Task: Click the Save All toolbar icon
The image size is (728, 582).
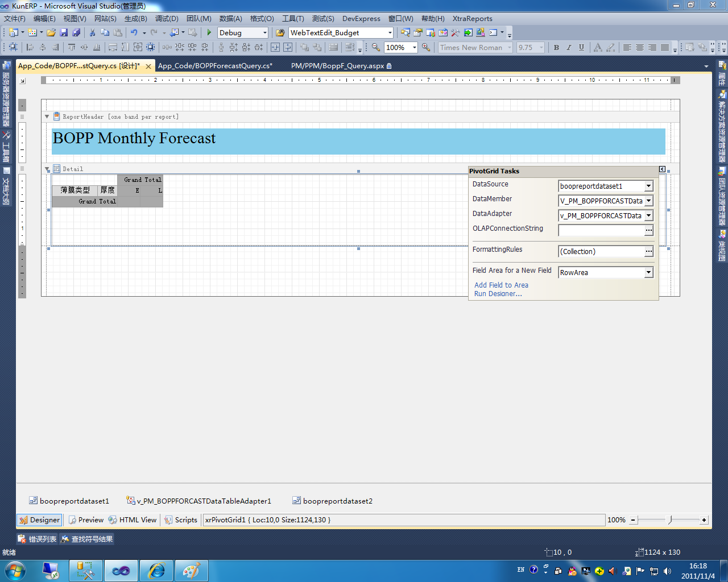Action: tap(76, 33)
